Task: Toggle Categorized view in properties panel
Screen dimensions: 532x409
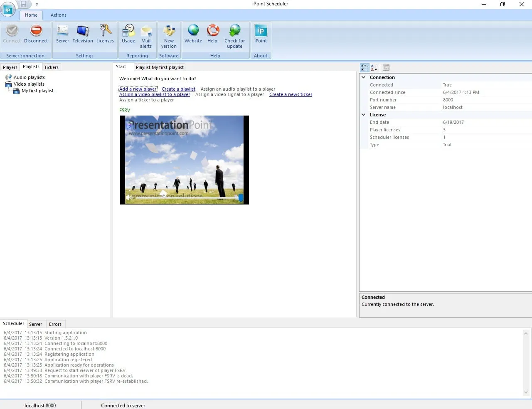Action: click(365, 67)
